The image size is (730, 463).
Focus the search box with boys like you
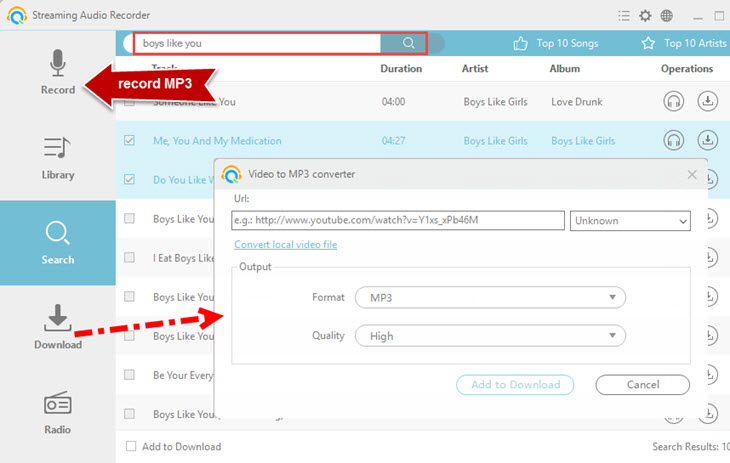click(x=257, y=43)
